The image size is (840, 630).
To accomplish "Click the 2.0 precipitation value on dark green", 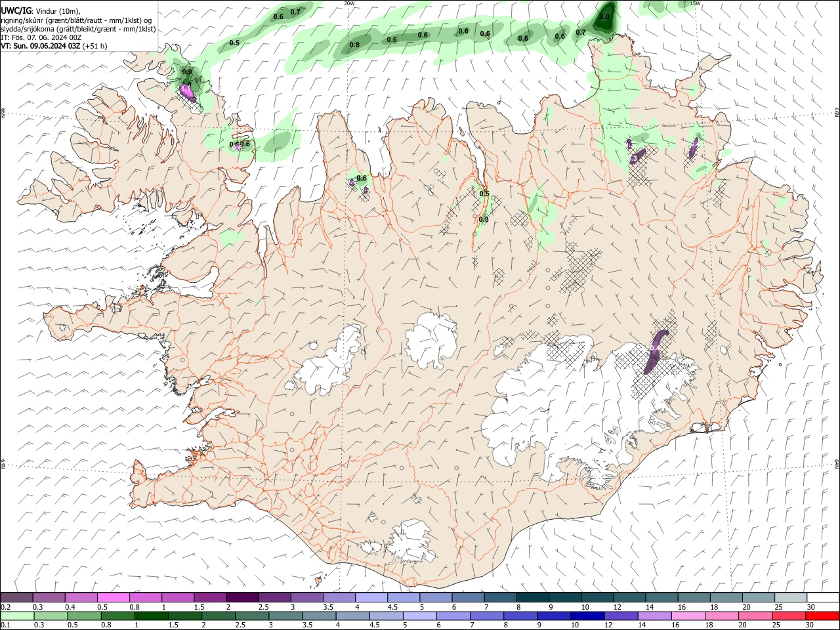I will (605, 17).
